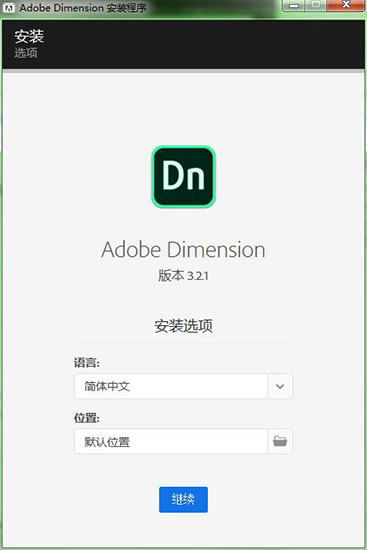Viewport: 367px width, 550px height.
Task: Click the maximize button in title bar
Action: click(316, 5)
